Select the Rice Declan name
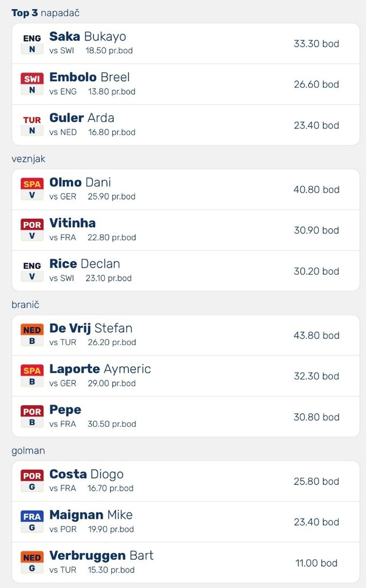 click(85, 264)
